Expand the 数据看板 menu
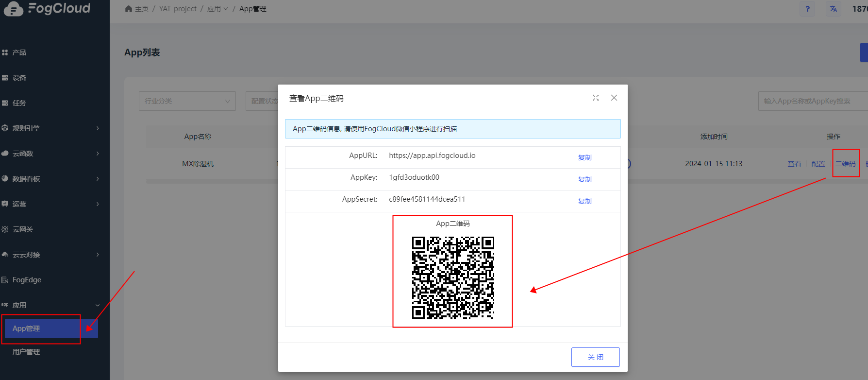 (50, 179)
